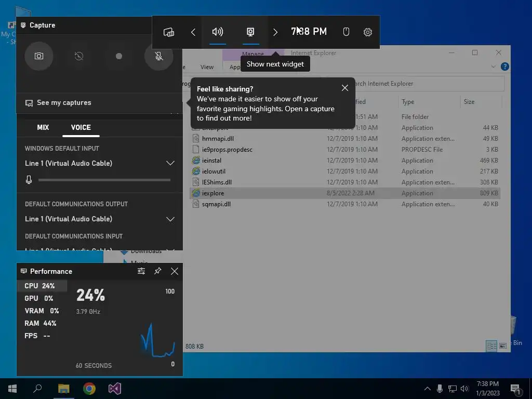This screenshot has width=532, height=399.
Task: Open Game Bar settings gear
Action: (367, 32)
